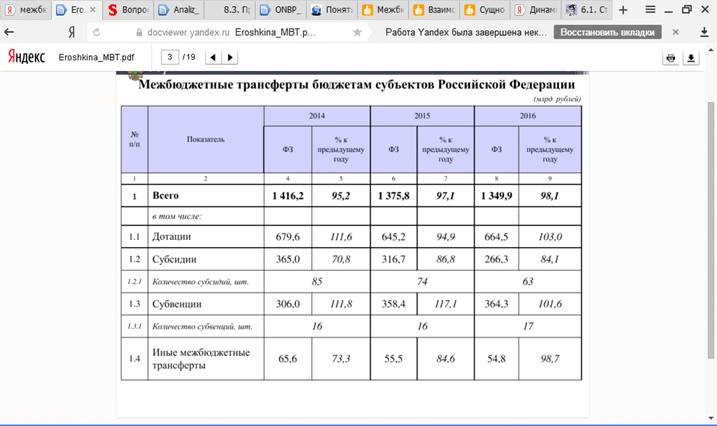Open a new browser tab
Image resolution: width=717 pixels, height=426 pixels.
pyautogui.click(x=623, y=9)
